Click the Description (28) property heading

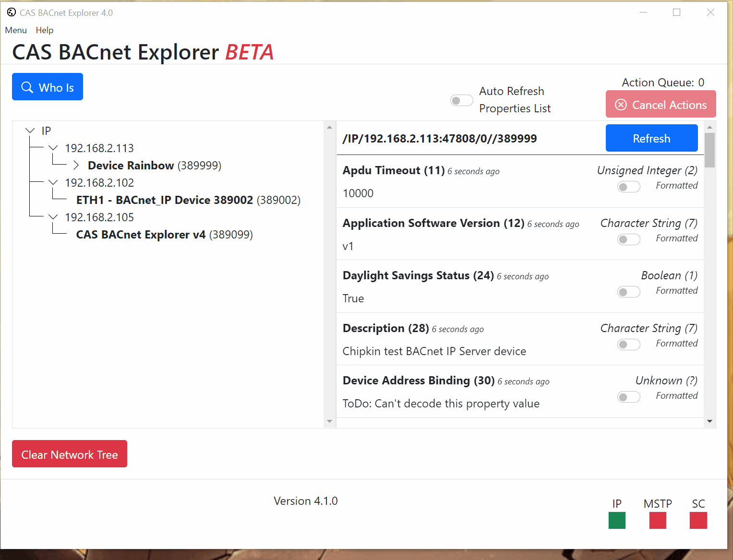[386, 328]
